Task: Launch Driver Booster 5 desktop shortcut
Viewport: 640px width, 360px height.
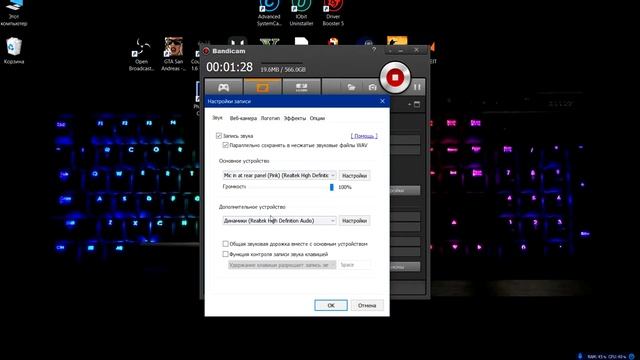Action: click(333, 13)
